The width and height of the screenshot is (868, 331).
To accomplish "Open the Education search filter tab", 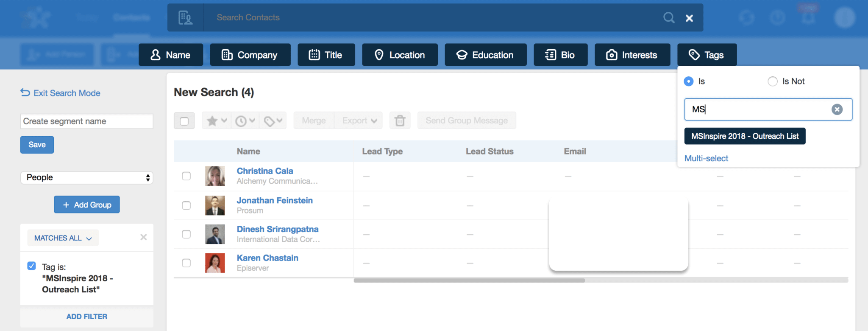I will [485, 55].
